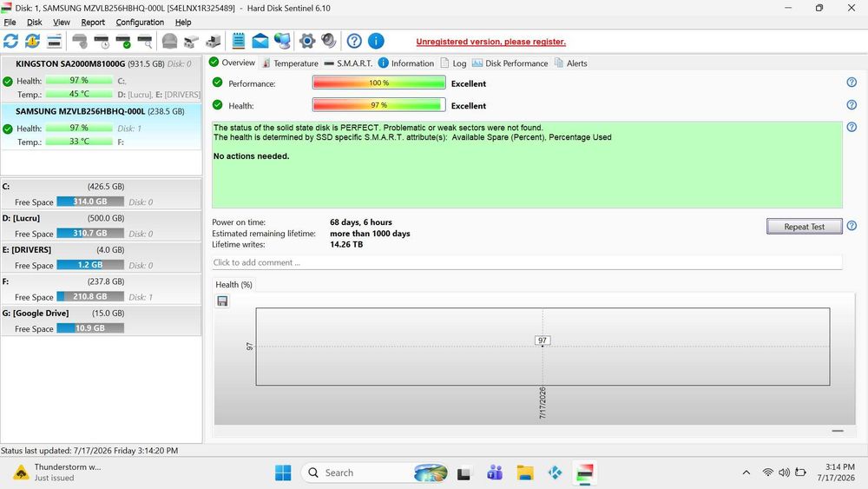This screenshot has height=489, width=868.
Task: Open the Report menu
Action: click(93, 23)
